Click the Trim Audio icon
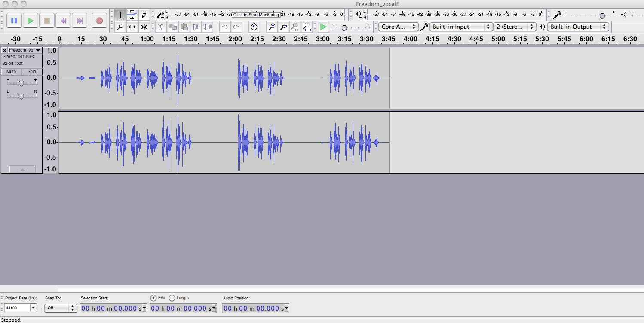 coord(196,27)
